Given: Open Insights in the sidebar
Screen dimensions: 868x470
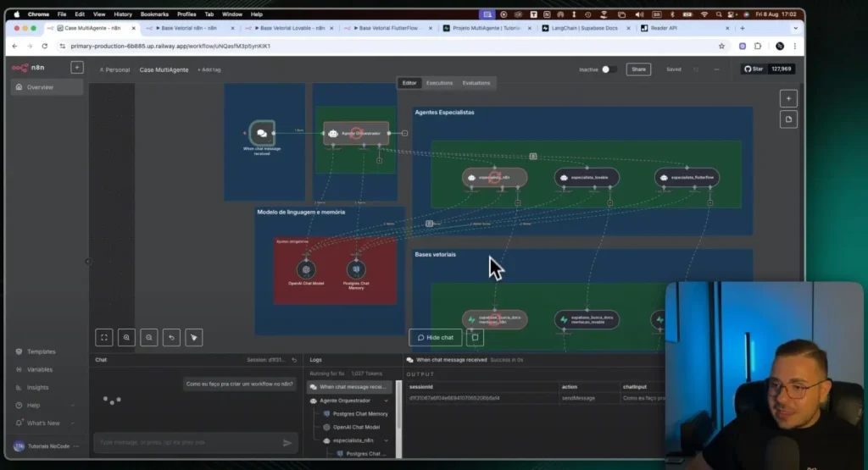Looking at the screenshot, I should pos(37,388).
